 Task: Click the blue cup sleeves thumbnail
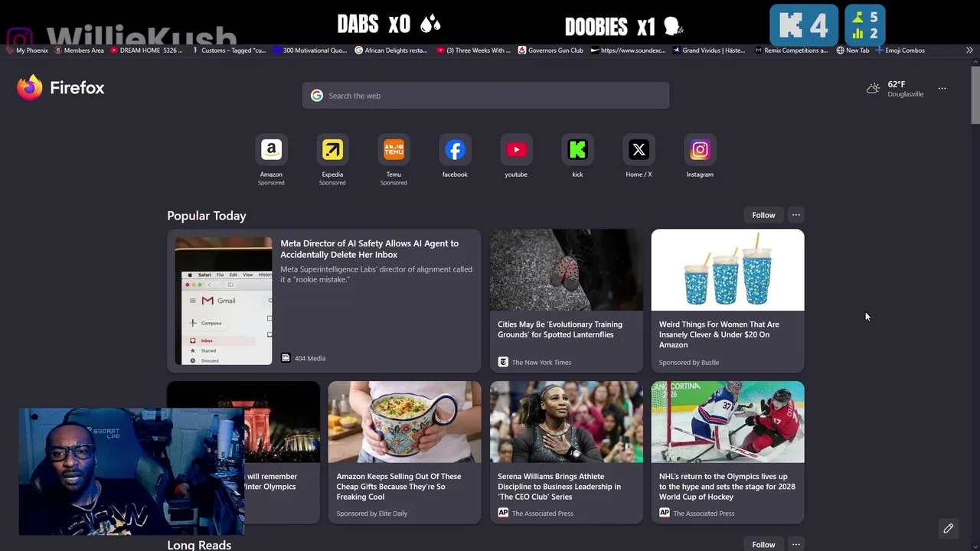coord(727,270)
